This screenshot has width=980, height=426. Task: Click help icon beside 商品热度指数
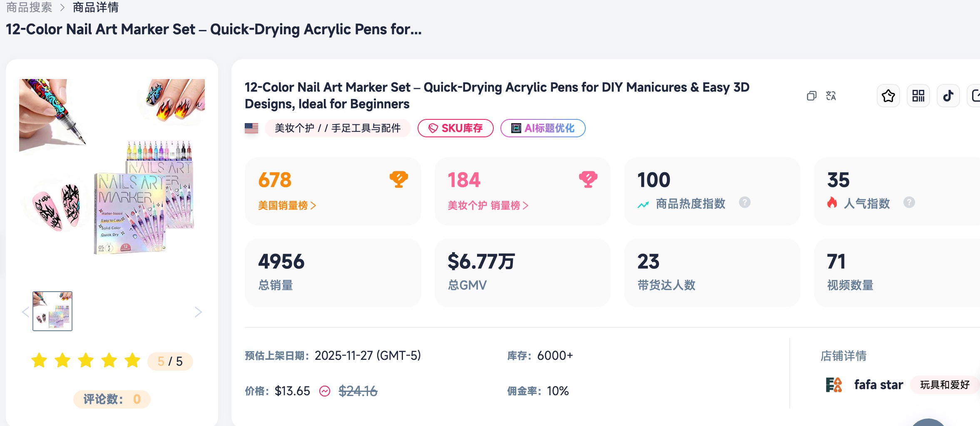pos(744,203)
